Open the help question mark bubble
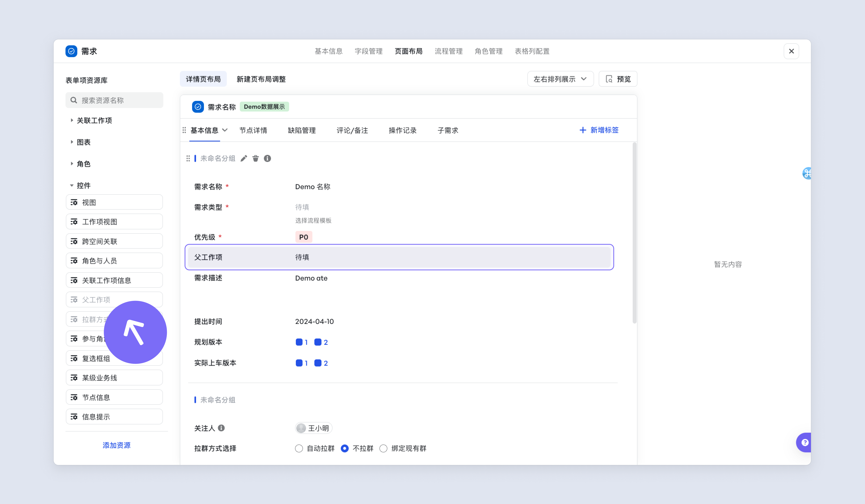The width and height of the screenshot is (865, 504). (x=805, y=442)
